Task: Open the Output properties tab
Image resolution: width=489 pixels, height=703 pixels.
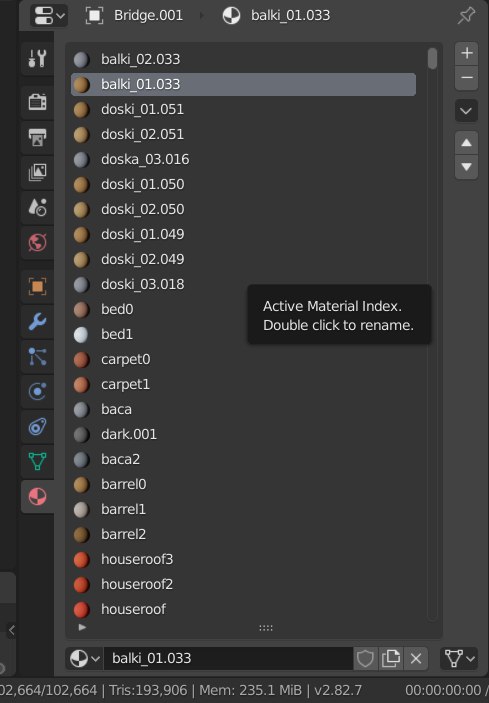Action: (37, 137)
